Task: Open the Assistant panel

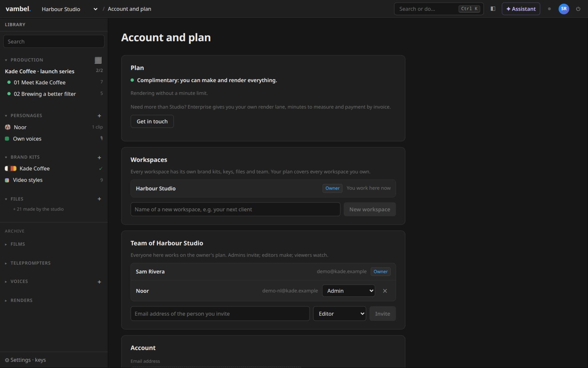Action: (x=521, y=9)
